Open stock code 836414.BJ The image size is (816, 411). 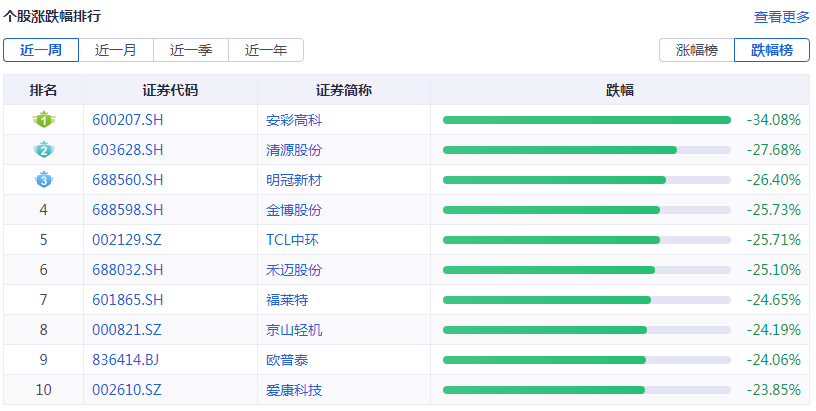click(x=126, y=360)
